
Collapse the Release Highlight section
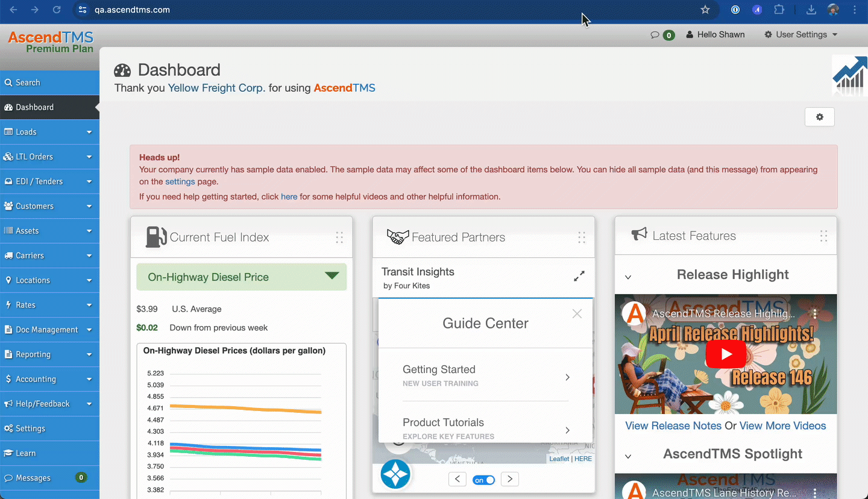pyautogui.click(x=628, y=277)
